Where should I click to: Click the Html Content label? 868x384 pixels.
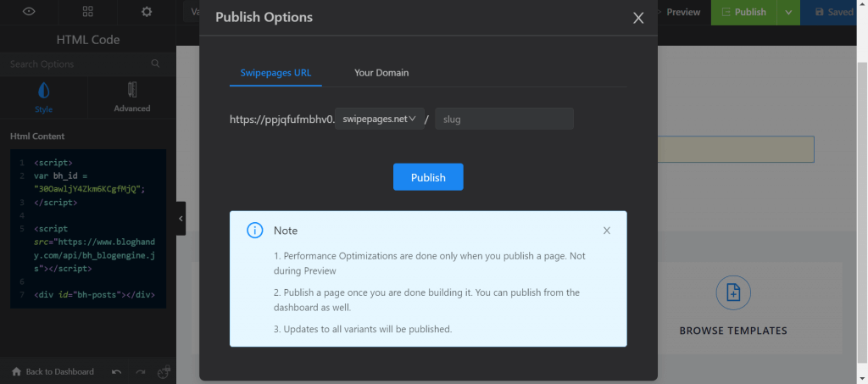tap(37, 136)
